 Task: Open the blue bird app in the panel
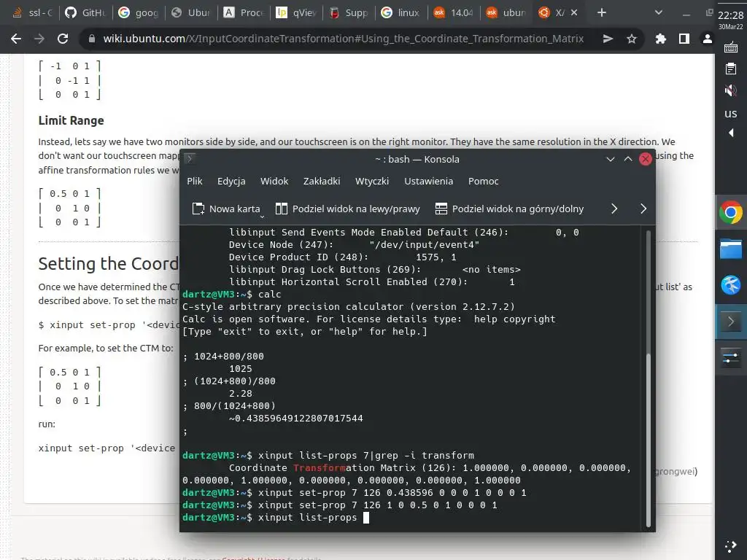[731, 285]
